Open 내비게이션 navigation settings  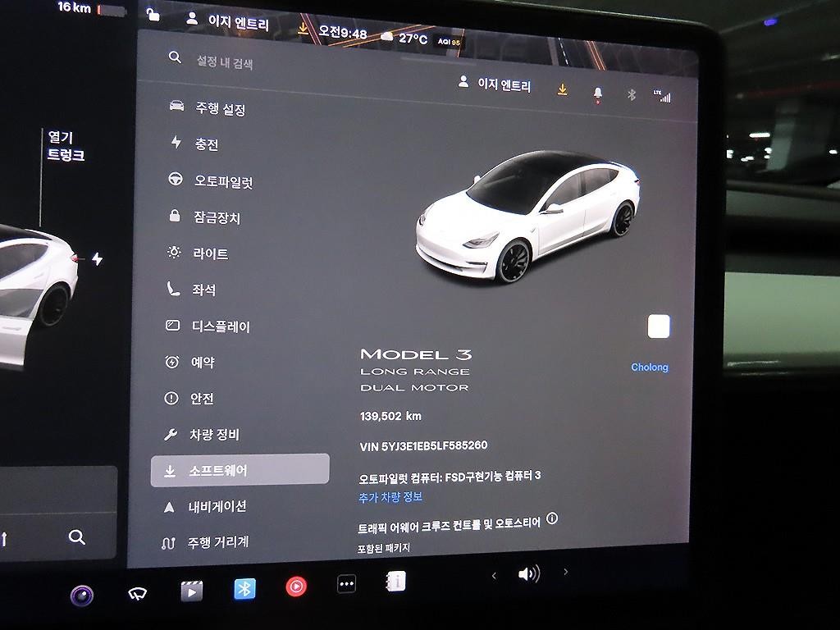204,506
